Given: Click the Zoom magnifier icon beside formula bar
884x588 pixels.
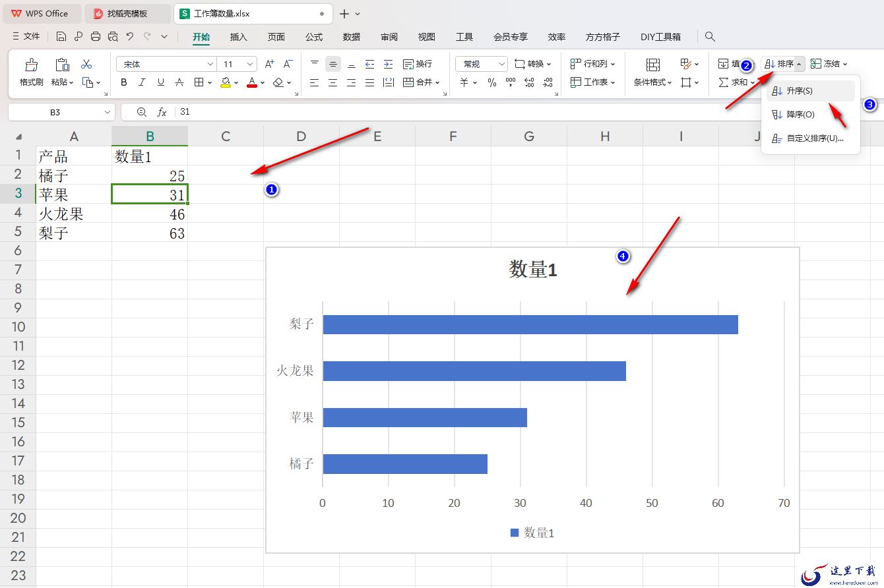Looking at the screenshot, I should click(x=141, y=112).
